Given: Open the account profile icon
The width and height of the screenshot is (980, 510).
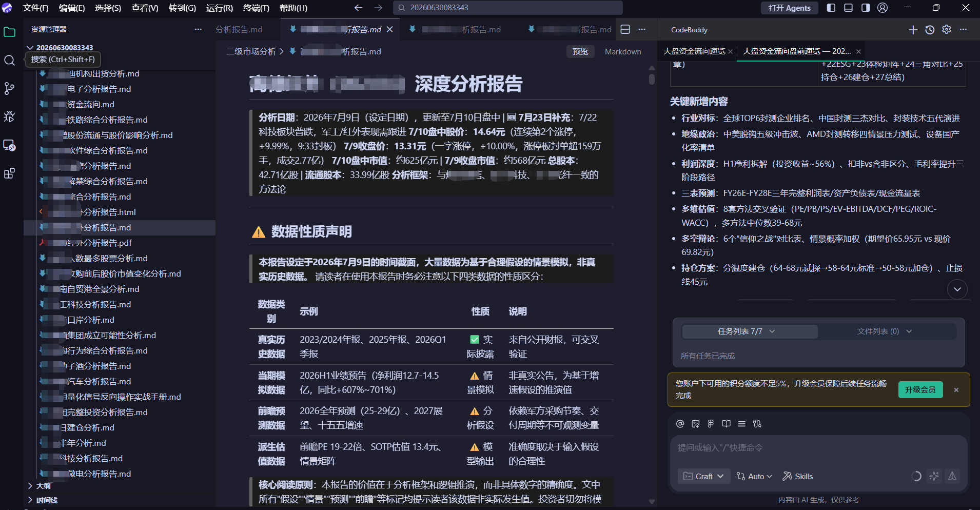Looking at the screenshot, I should pos(883,8).
